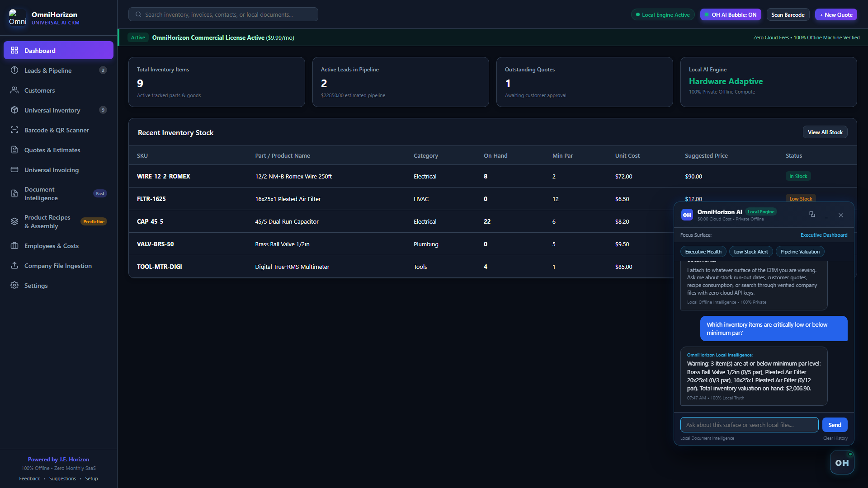Viewport: 868px width, 488px height.
Task: Click the Company File Ingestion upload icon
Action: [14, 265]
